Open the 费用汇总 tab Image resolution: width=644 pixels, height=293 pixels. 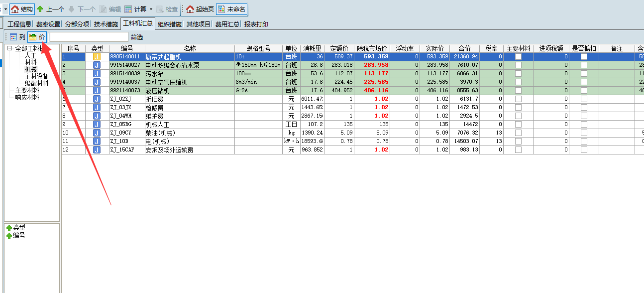point(227,24)
